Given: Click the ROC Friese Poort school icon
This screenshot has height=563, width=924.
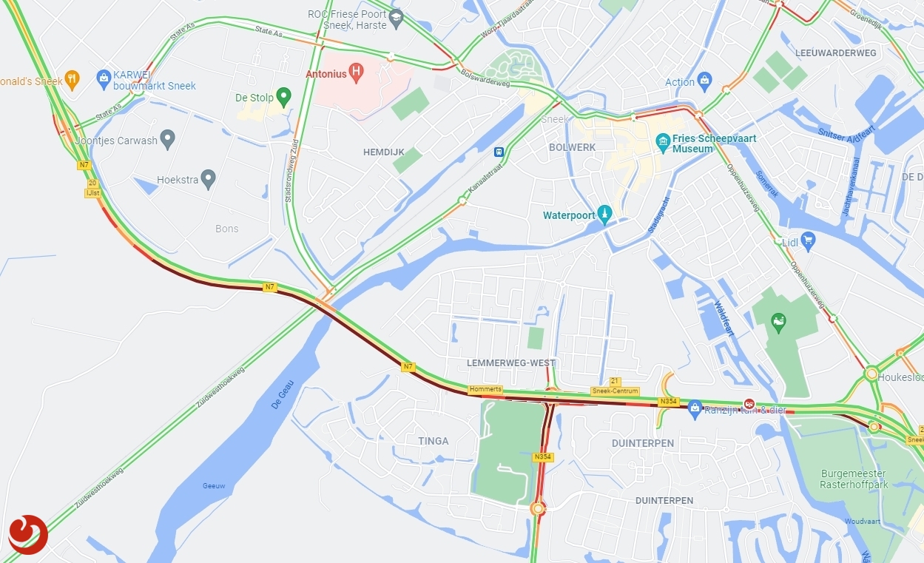Looking at the screenshot, I should pos(396,18).
